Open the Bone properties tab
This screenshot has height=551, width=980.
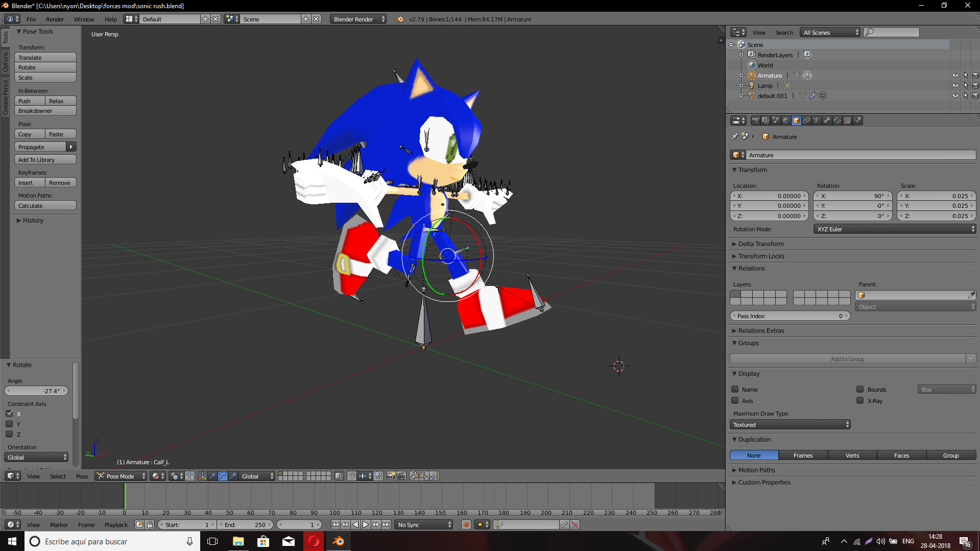tap(827, 121)
